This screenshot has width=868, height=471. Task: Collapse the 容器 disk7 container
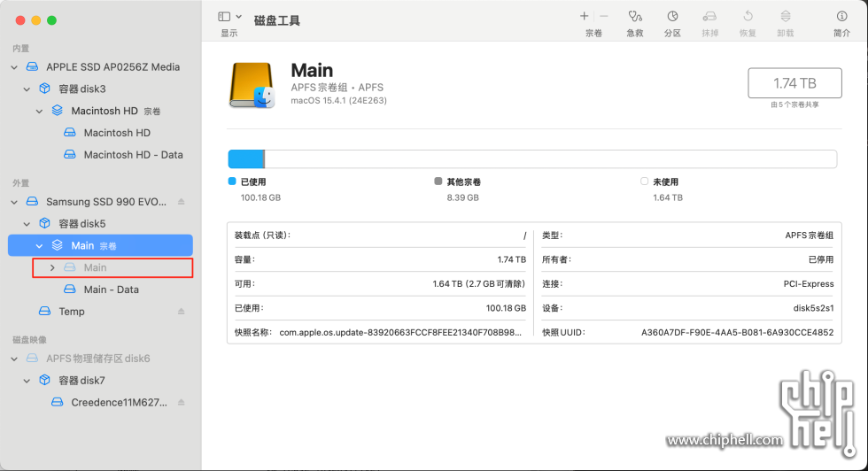(27, 381)
